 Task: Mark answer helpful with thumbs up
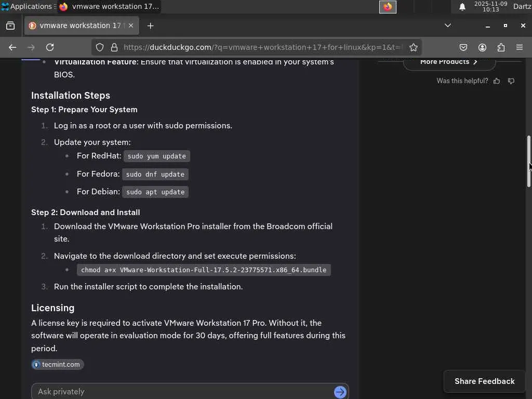point(497,81)
